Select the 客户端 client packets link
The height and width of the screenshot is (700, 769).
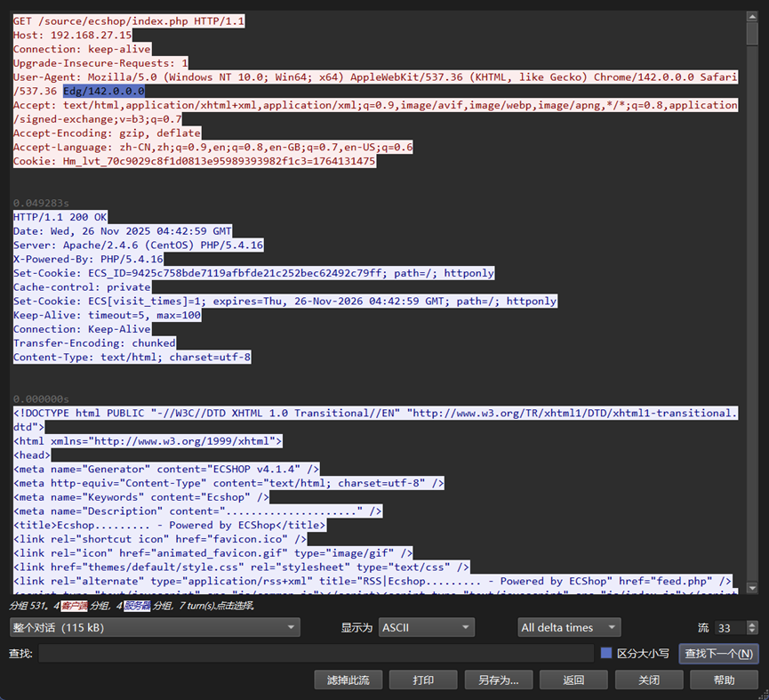pyautogui.click(x=75, y=604)
